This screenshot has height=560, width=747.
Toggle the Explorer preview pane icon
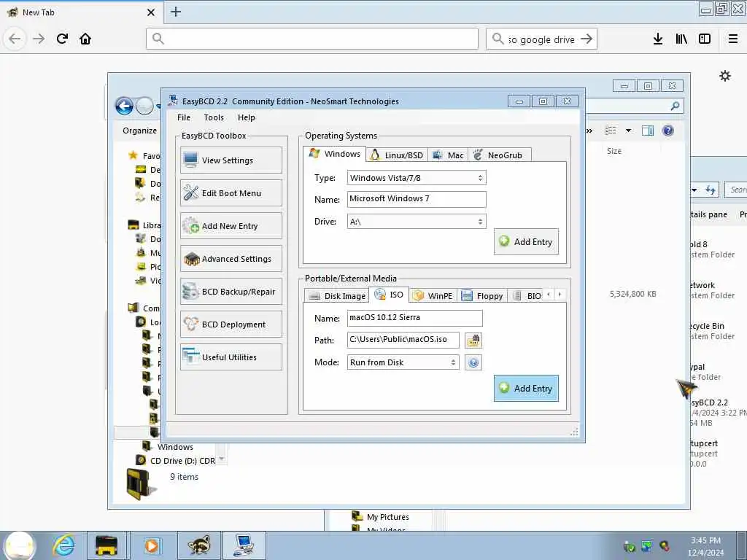(x=648, y=131)
